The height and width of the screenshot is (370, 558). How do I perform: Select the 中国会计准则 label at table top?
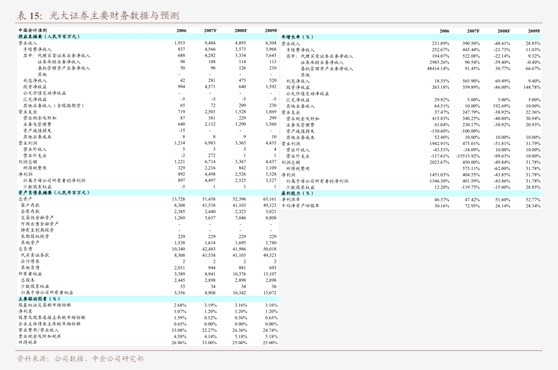click(32, 30)
